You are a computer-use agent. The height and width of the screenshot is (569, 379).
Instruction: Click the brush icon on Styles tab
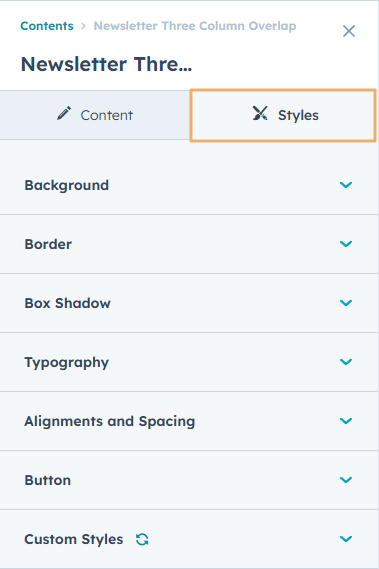[260, 113]
